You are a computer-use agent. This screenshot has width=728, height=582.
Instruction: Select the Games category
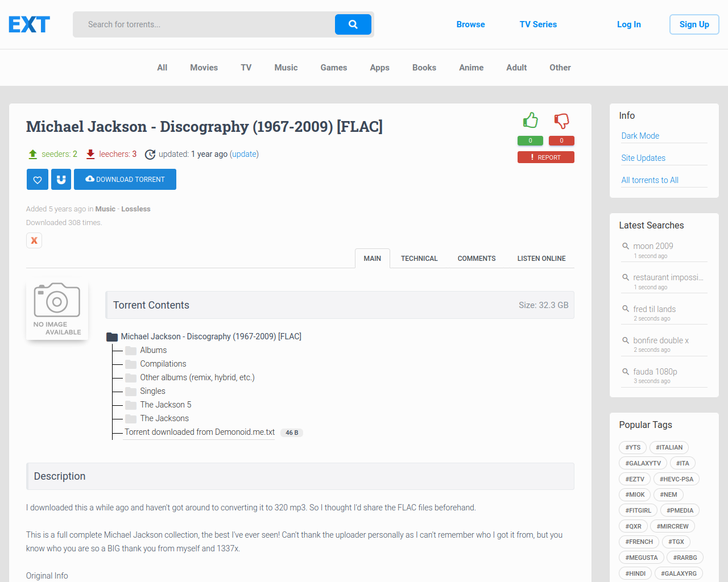pyautogui.click(x=334, y=68)
